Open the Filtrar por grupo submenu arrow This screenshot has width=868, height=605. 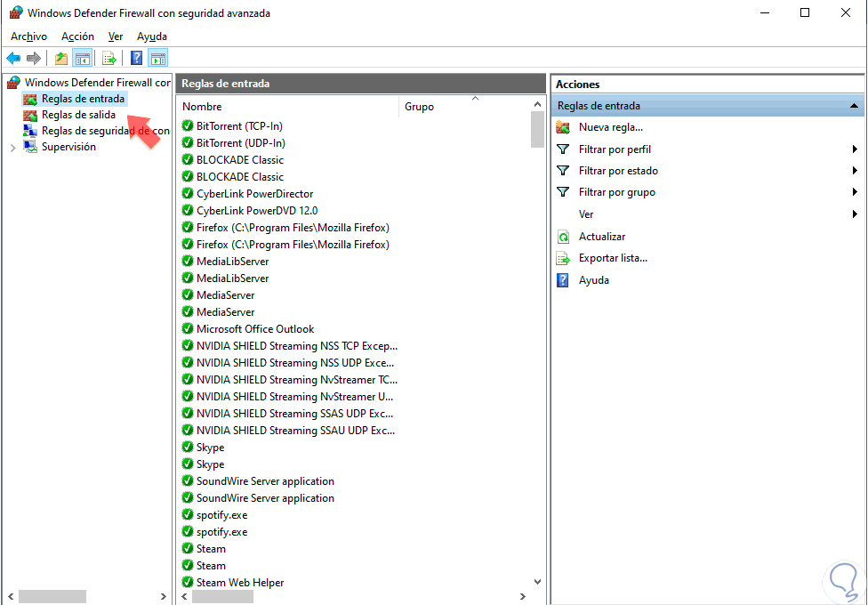tap(855, 192)
